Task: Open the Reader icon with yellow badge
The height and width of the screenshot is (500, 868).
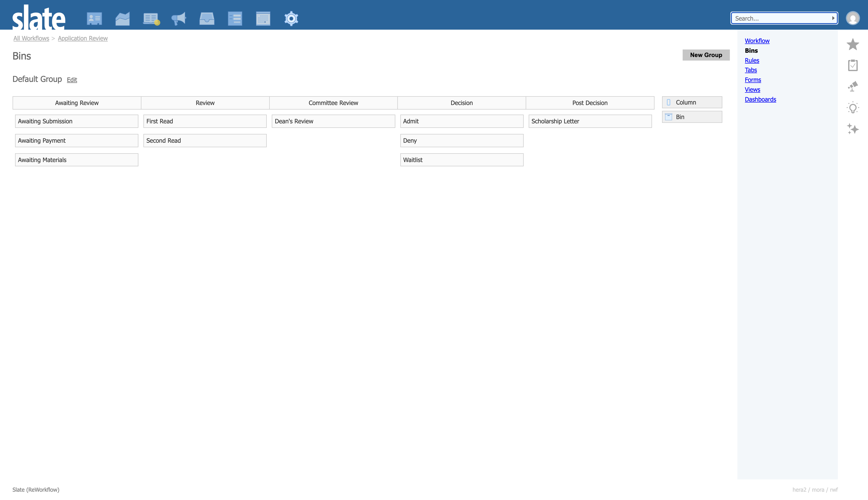Action: click(151, 19)
